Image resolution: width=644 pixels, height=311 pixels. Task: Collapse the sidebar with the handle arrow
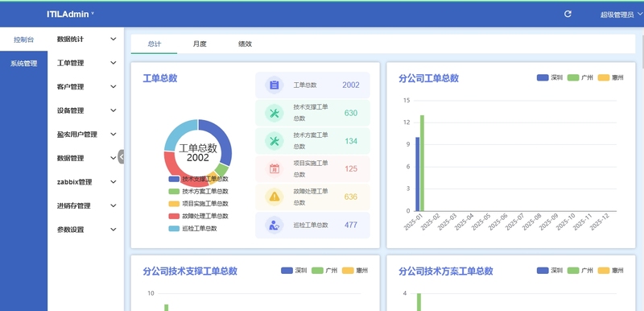[122, 156]
